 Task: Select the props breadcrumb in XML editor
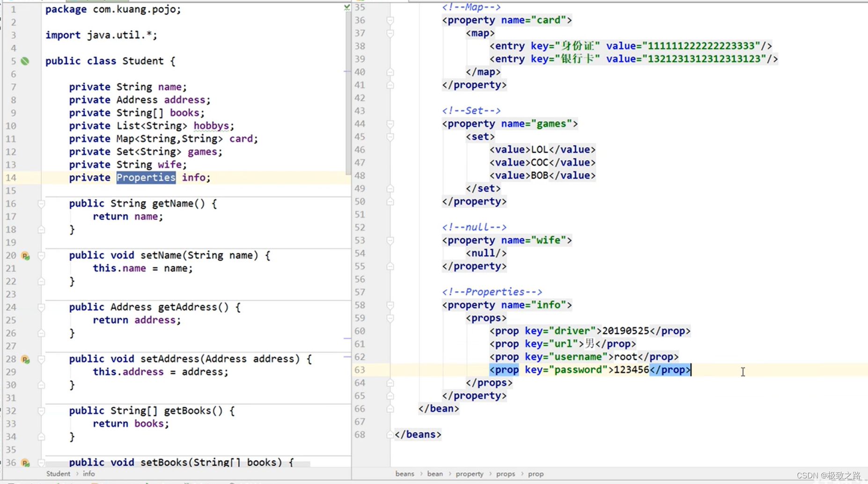pyautogui.click(x=506, y=474)
